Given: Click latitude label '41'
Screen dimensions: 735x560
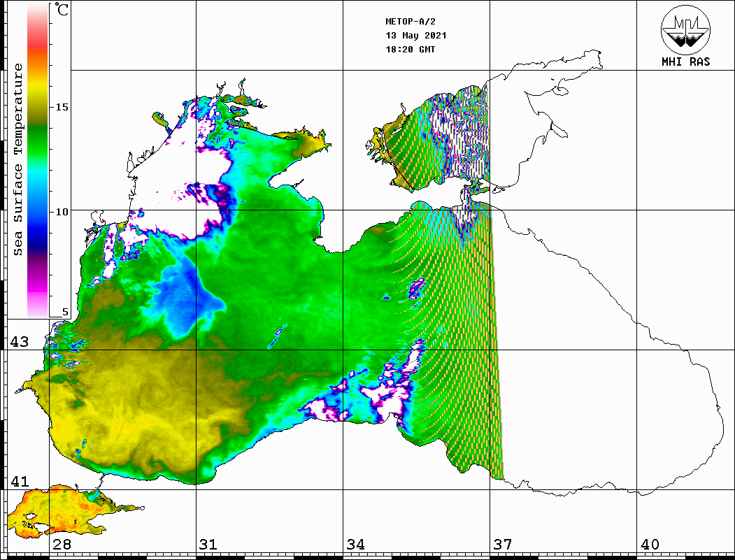Looking at the screenshot, I should pyautogui.click(x=19, y=481).
